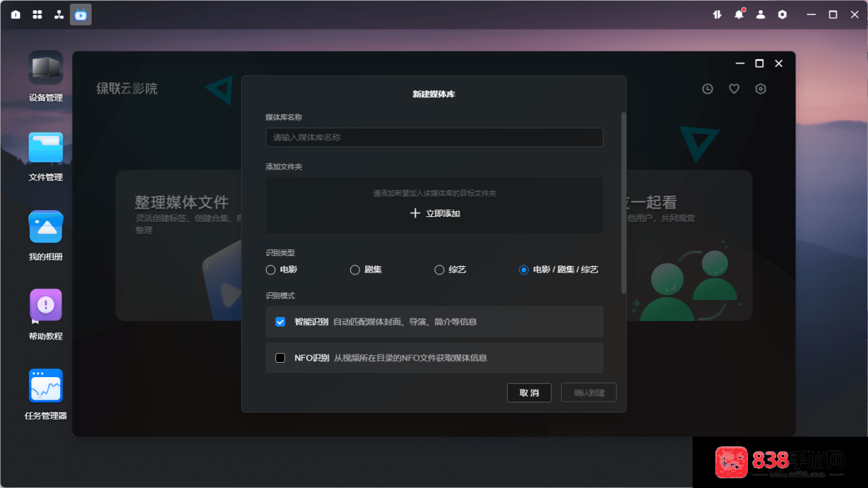Image resolution: width=868 pixels, height=488 pixels.
Task: Minimize the cinema window
Action: click(x=740, y=64)
